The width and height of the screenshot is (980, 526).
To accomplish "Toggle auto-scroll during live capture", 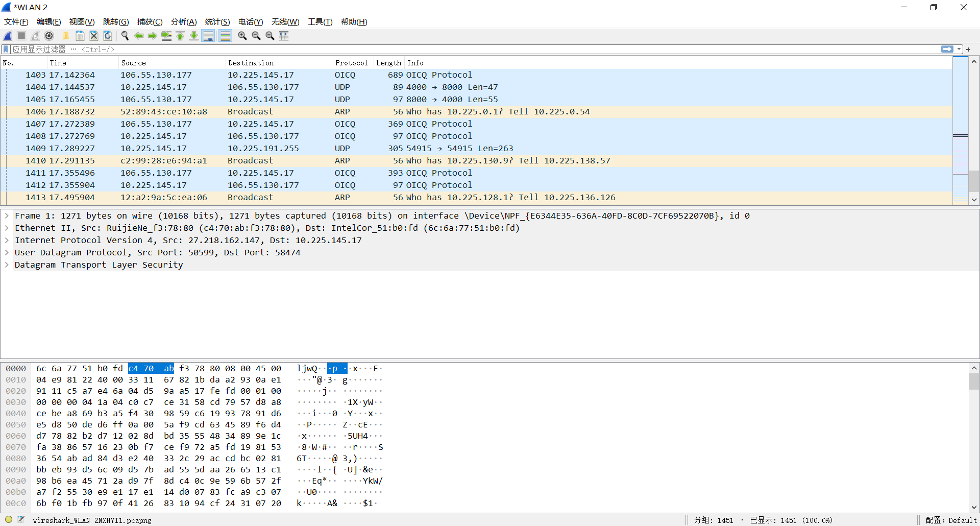I will pos(208,36).
